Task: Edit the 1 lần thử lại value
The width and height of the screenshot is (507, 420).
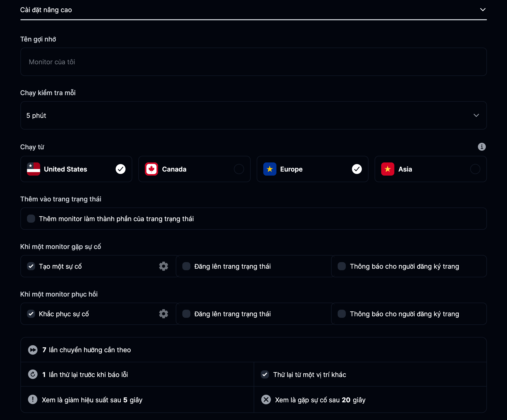Action: pyautogui.click(x=44, y=375)
